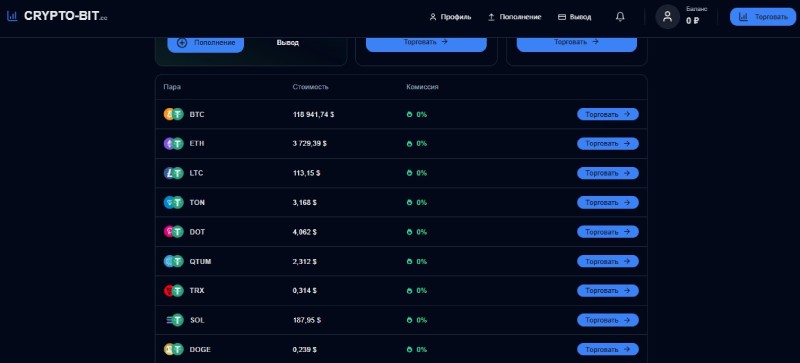
Task: Click the Комиссия column header
Action: [x=422, y=87]
